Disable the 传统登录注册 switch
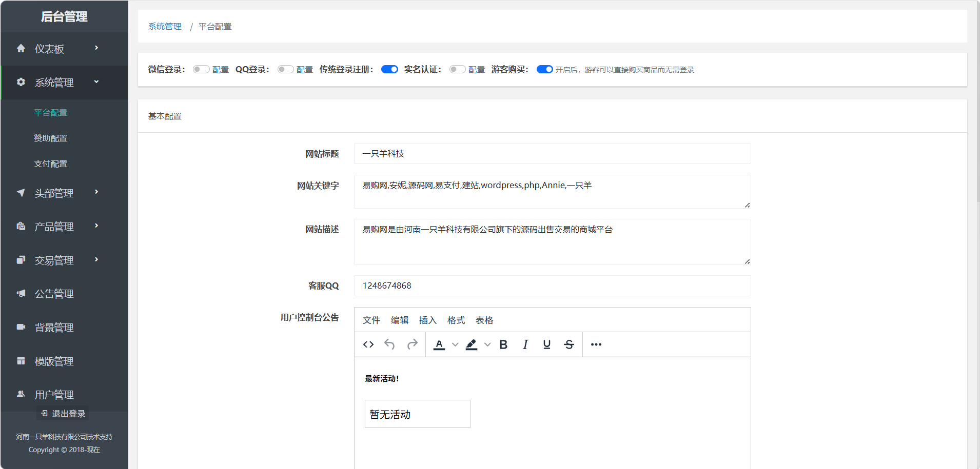Image resolution: width=980 pixels, height=469 pixels. (389, 69)
